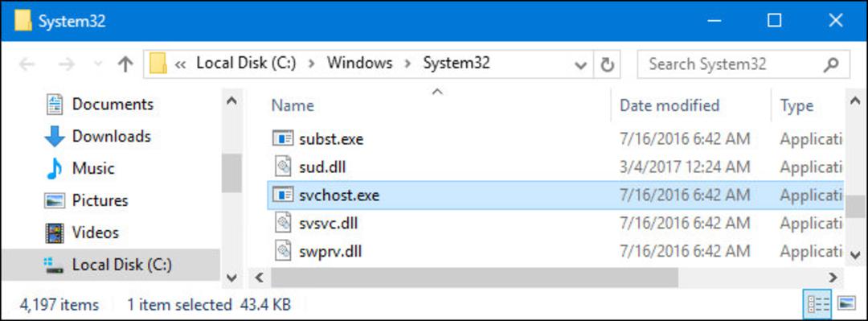
Task: Open chevron after Local Disk (C:) breadcrumb
Action: pyautogui.click(x=312, y=64)
